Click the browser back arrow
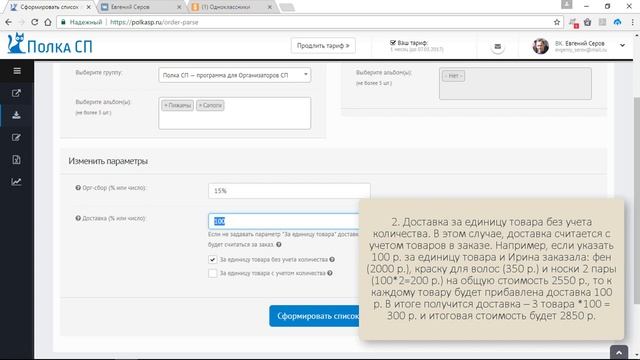The height and width of the screenshot is (360, 640). pyautogui.click(x=9, y=22)
